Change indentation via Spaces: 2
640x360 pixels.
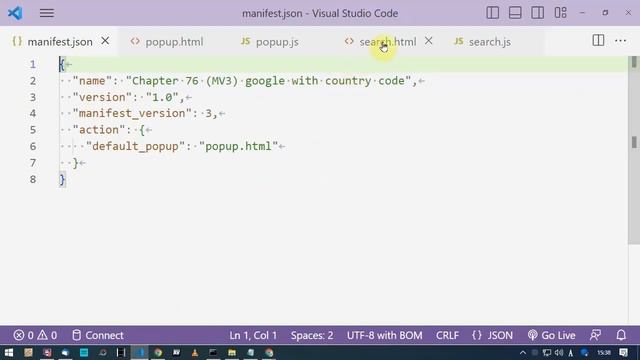(312, 336)
